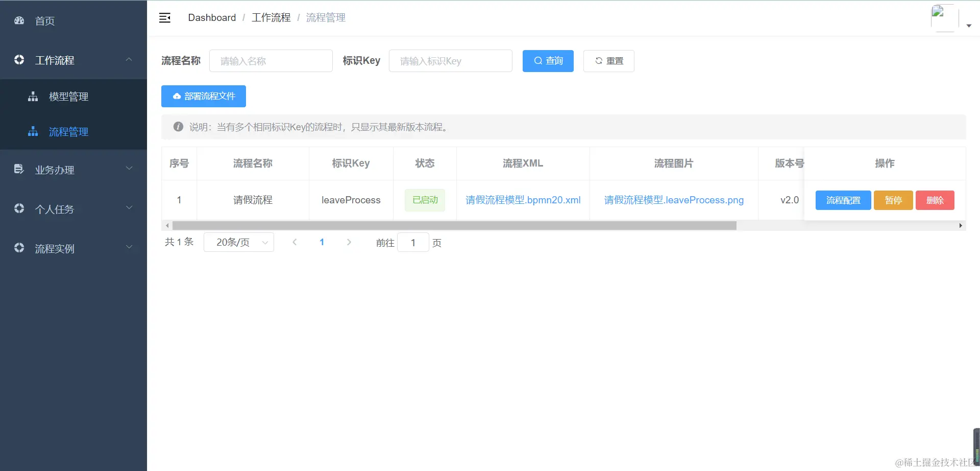The height and width of the screenshot is (471, 980).
Task: Expand the 业务办理 submenu arrow
Action: click(129, 168)
